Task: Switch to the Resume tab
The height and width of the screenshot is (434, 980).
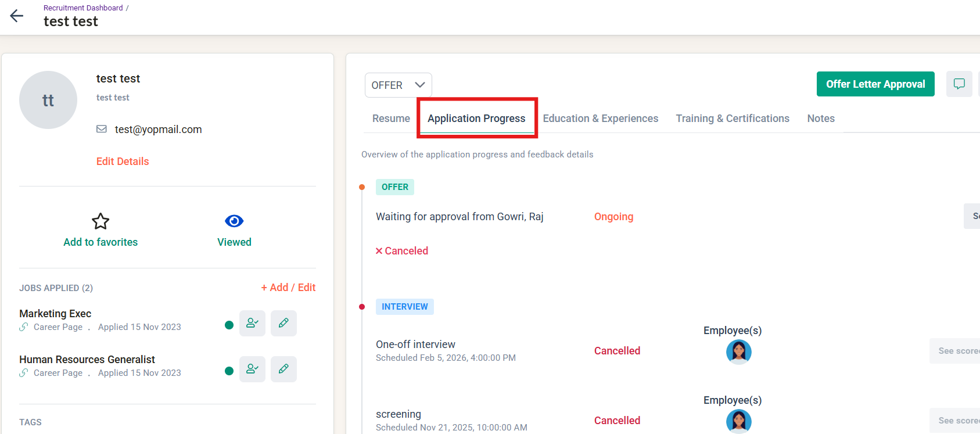Action: click(391, 119)
